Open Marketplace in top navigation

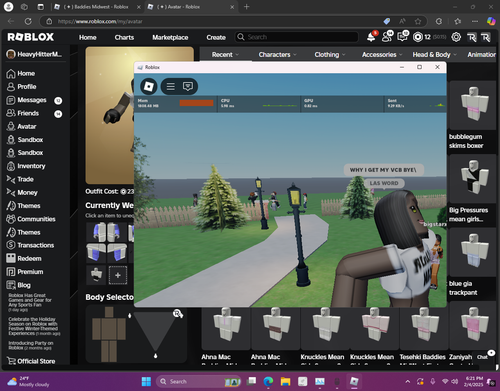click(x=170, y=37)
